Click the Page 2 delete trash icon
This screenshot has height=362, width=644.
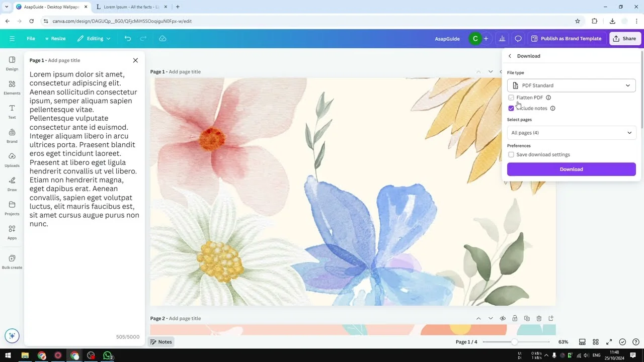click(x=539, y=318)
